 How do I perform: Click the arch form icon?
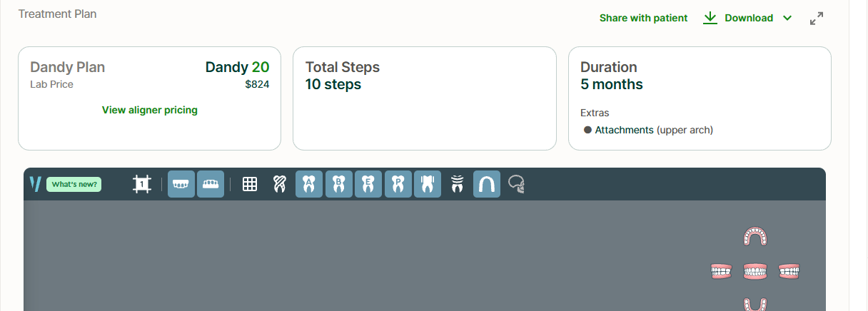[487, 184]
